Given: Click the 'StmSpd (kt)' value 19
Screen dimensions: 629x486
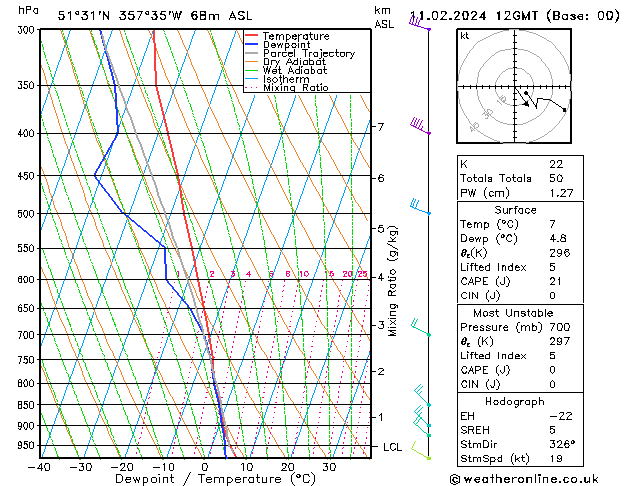Looking at the screenshot, I should coord(556,459).
